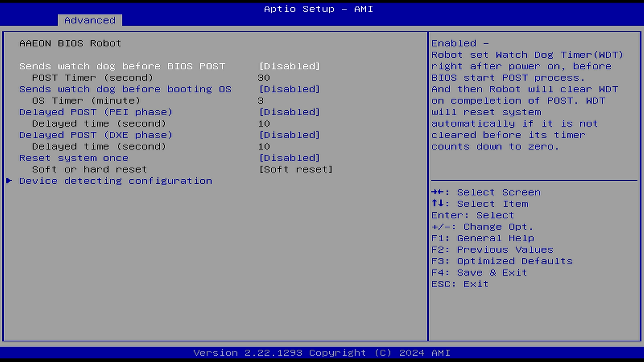Click the arrow beside Device detecting configuration
This screenshot has width=644, height=362.
(9, 181)
